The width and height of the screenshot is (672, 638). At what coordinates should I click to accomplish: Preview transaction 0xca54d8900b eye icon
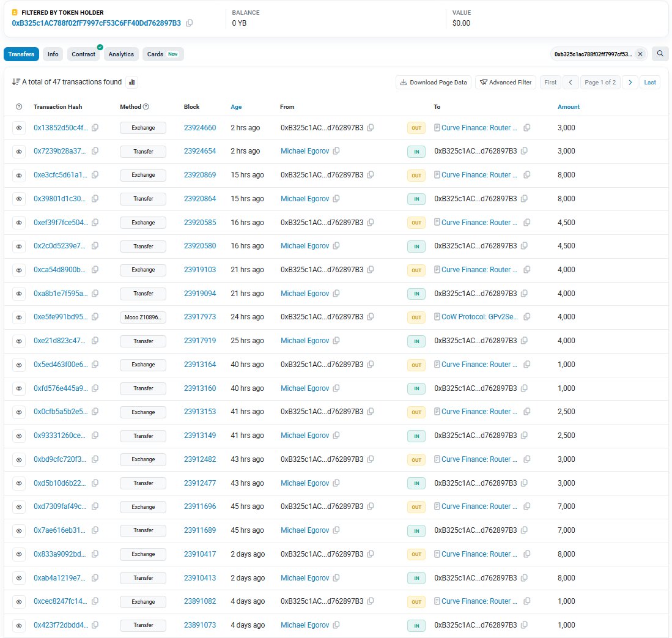pos(19,270)
